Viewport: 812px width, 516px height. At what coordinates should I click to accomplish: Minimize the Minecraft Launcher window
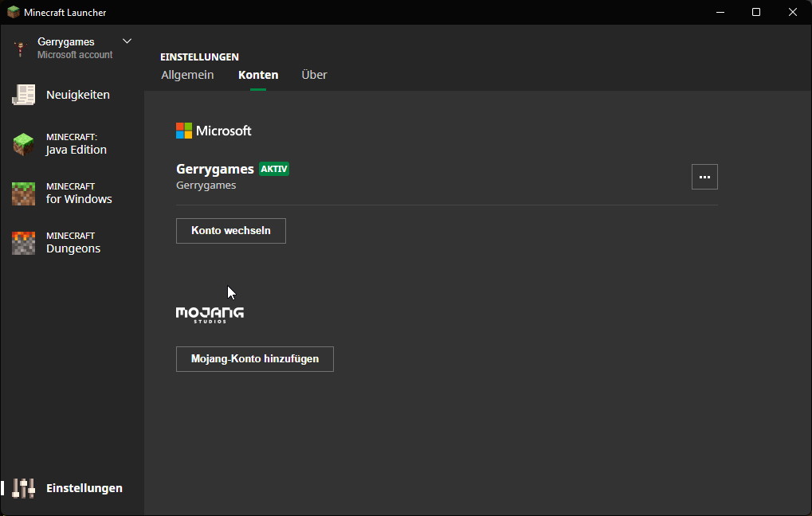(720, 12)
